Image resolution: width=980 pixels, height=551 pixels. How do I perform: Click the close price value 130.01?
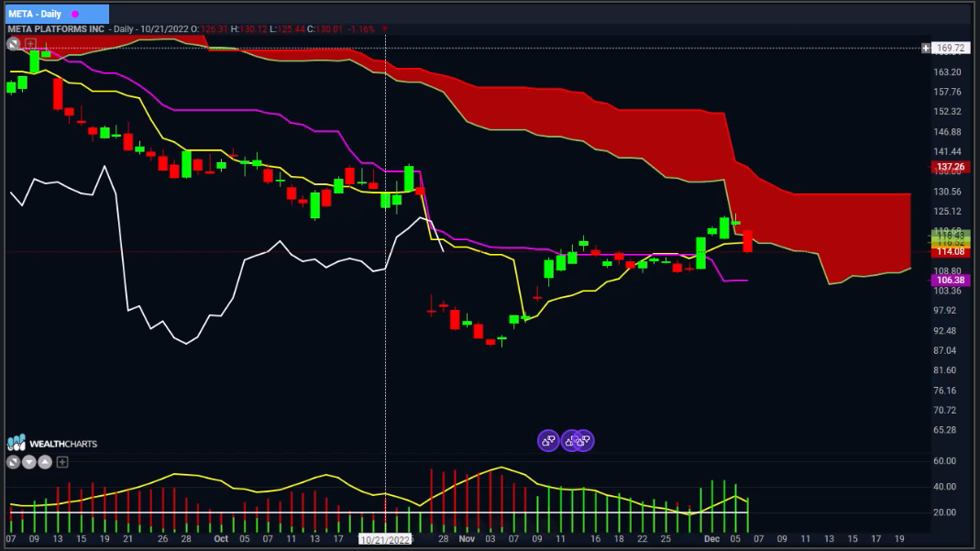coord(329,29)
